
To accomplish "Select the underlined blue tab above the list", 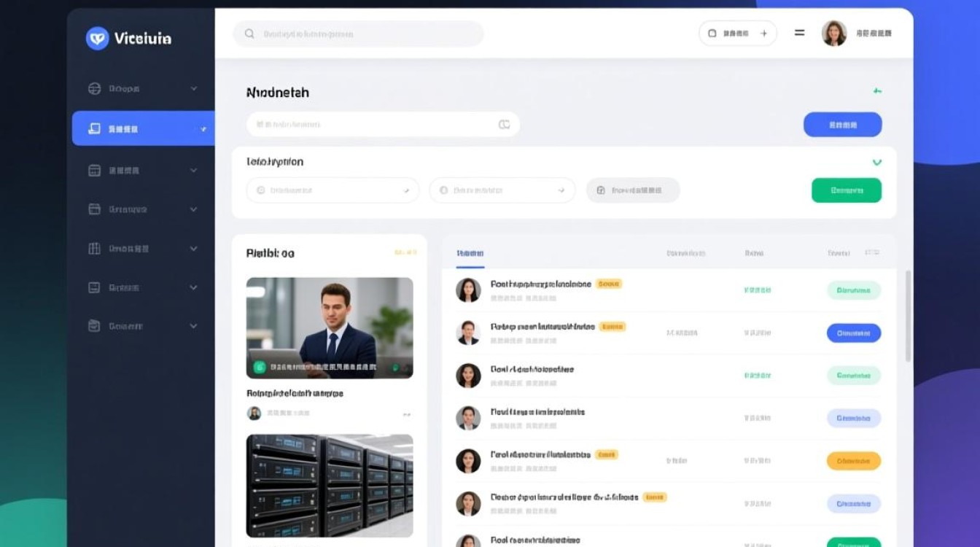I will click(x=470, y=254).
